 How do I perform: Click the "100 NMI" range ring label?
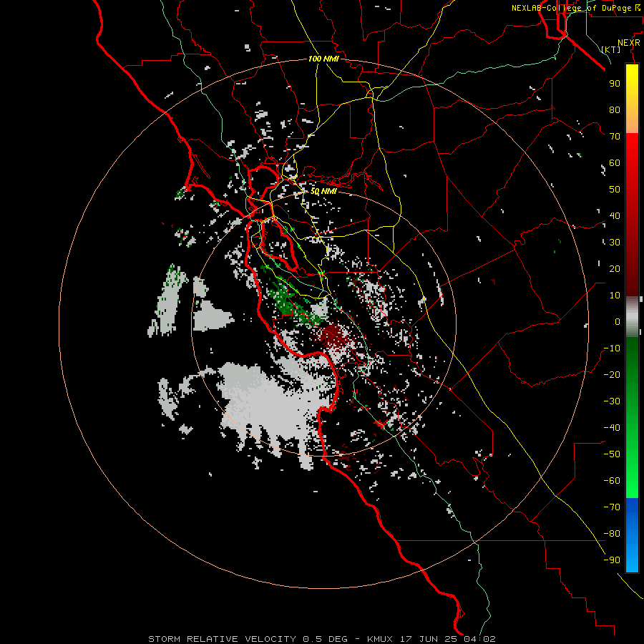tap(323, 59)
